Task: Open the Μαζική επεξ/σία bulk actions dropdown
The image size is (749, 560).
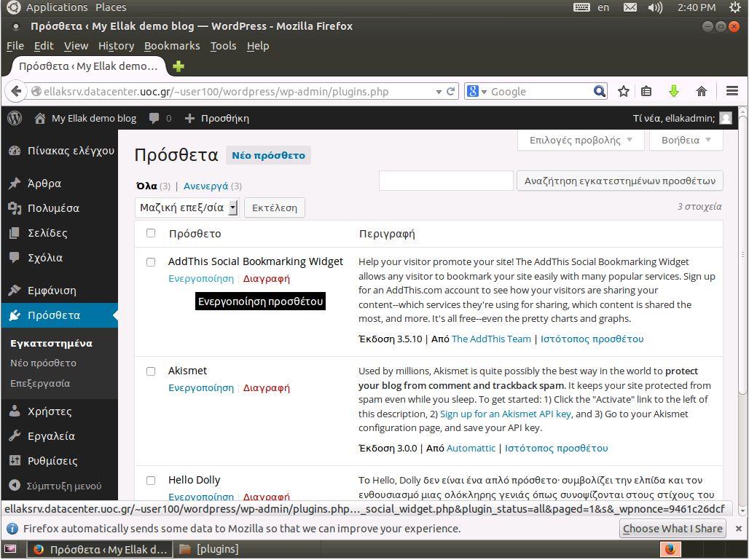Action: click(x=187, y=208)
